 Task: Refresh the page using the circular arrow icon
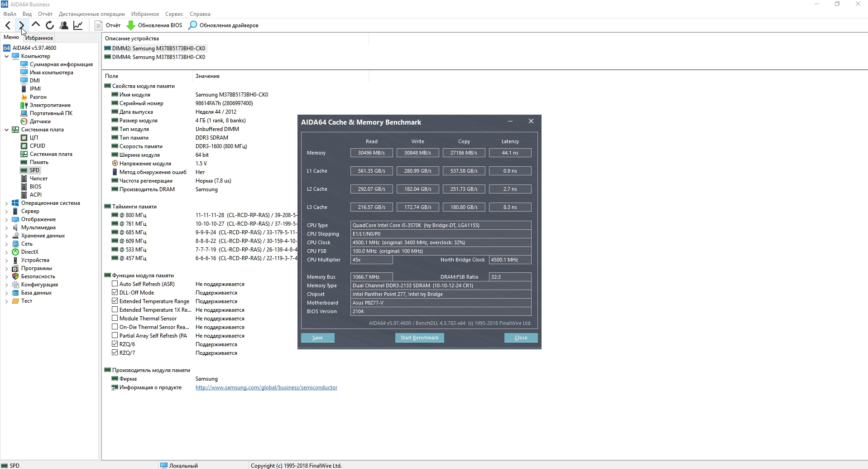pyautogui.click(x=50, y=25)
